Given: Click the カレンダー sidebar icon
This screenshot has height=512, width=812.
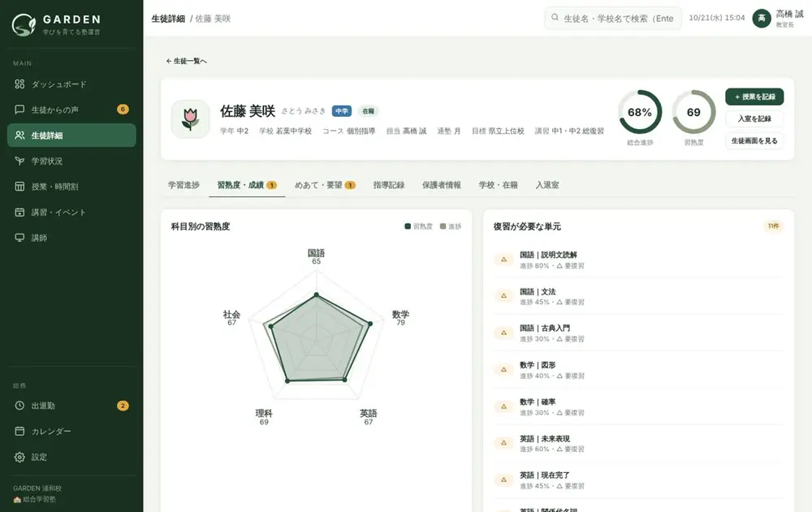Looking at the screenshot, I should pyautogui.click(x=19, y=431).
